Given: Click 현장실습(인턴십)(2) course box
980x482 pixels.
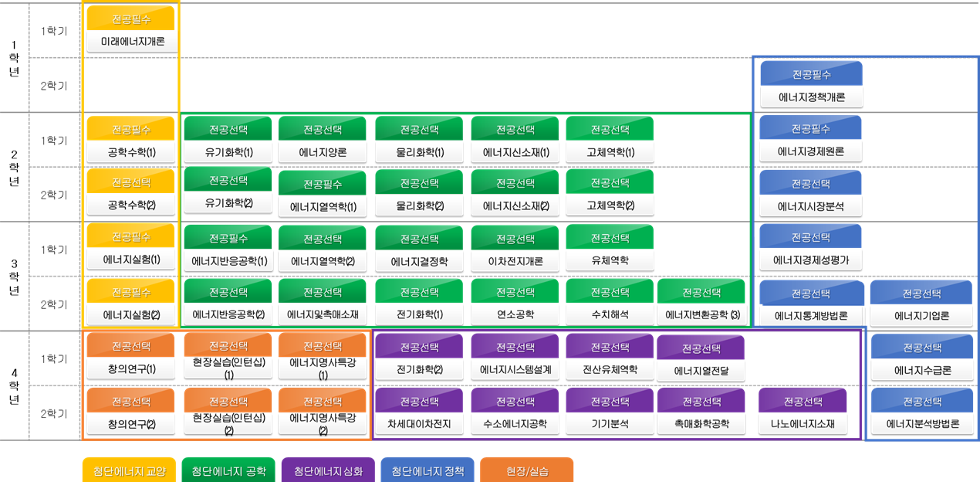Looking at the screenshot, I should tap(228, 413).
